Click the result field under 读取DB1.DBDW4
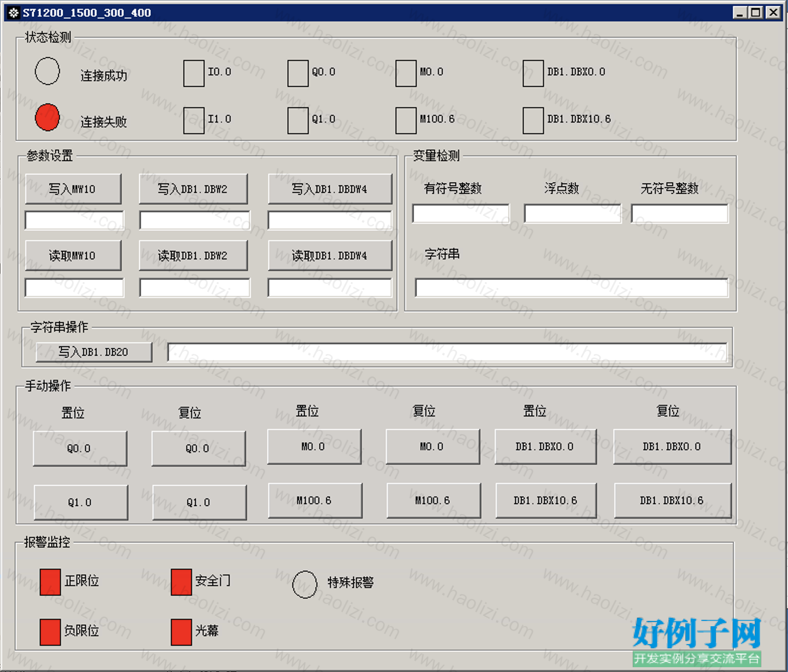The height and width of the screenshot is (672, 788). (x=330, y=288)
